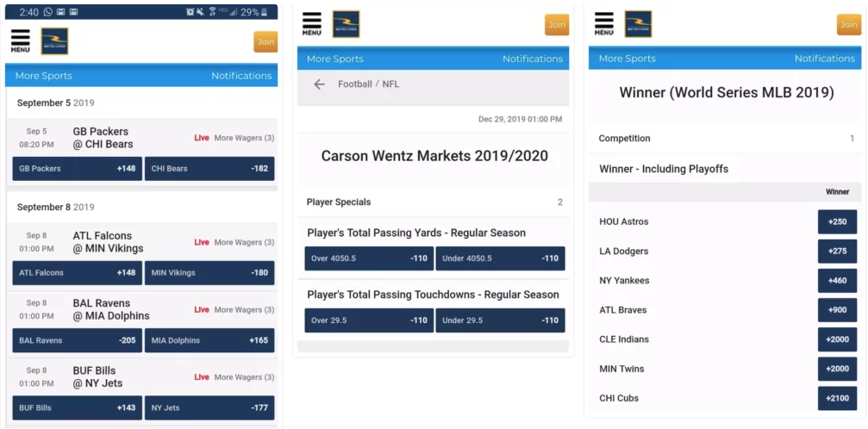Click the sportsbook logo in middle screen
The width and height of the screenshot is (868, 429).
pos(346,24)
